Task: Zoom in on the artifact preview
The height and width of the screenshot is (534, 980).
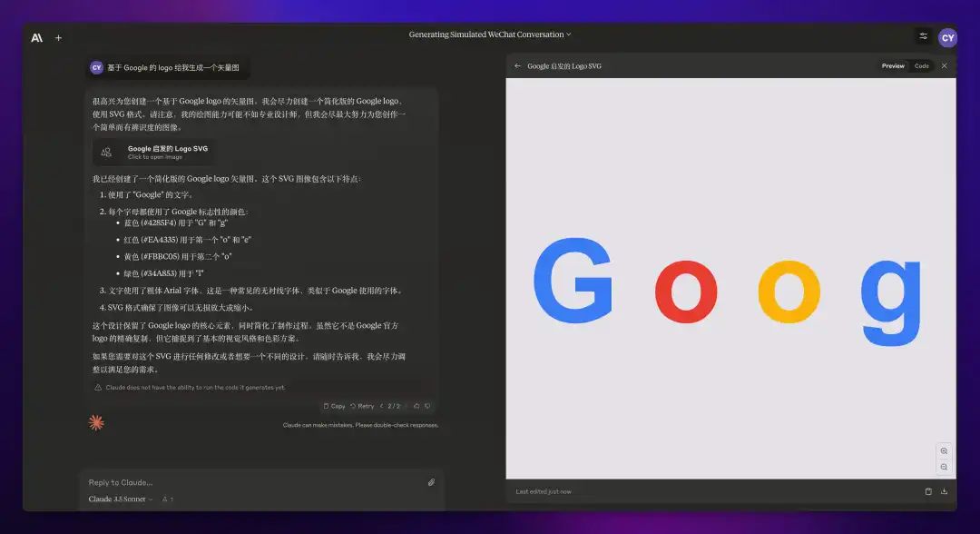Action: 944,450
